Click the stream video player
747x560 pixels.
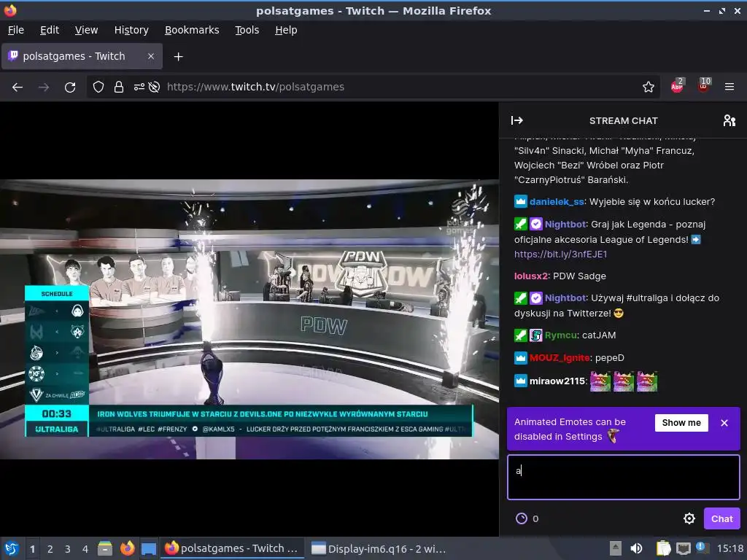click(x=249, y=319)
